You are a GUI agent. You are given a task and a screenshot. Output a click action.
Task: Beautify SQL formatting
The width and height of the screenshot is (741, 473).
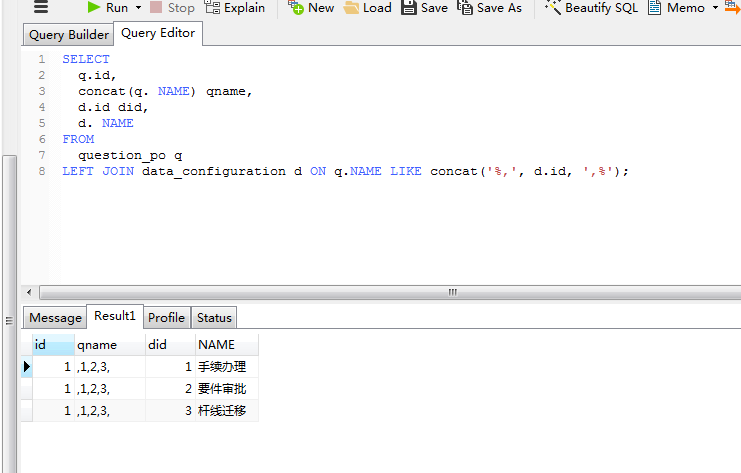pyautogui.click(x=591, y=8)
